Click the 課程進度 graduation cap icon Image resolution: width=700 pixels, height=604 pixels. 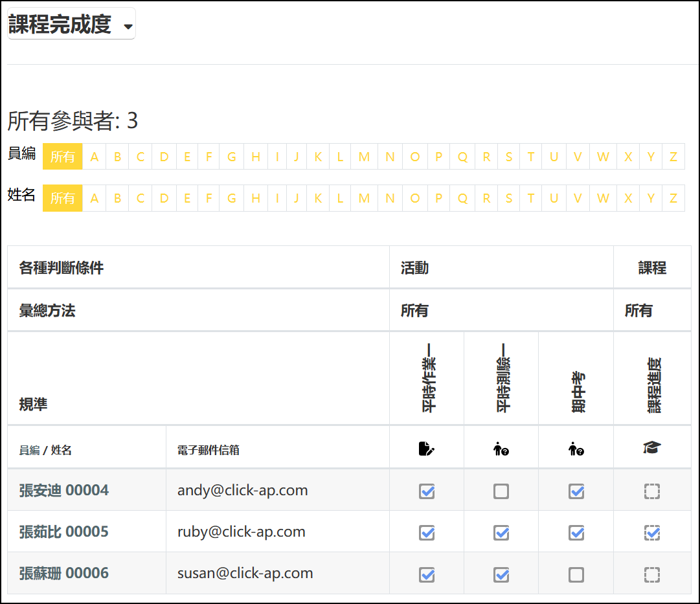[652, 447]
